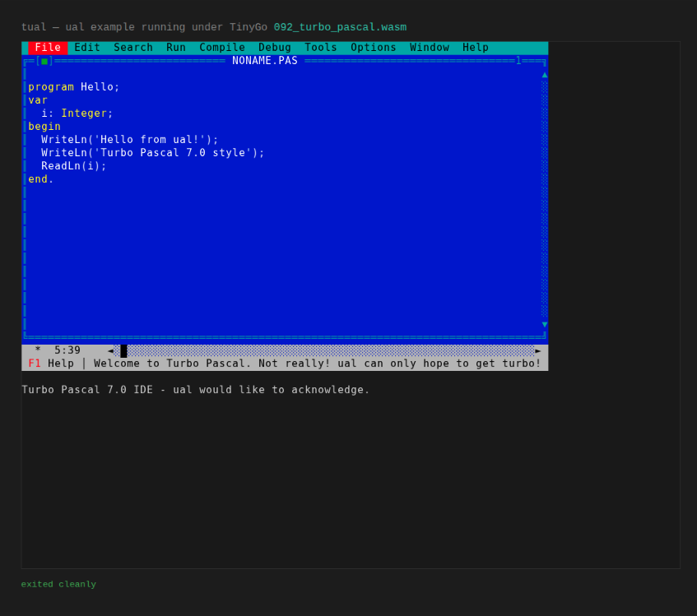The image size is (697, 616).
Task: Click the NONAME.PAS window title
Action: [265, 60]
